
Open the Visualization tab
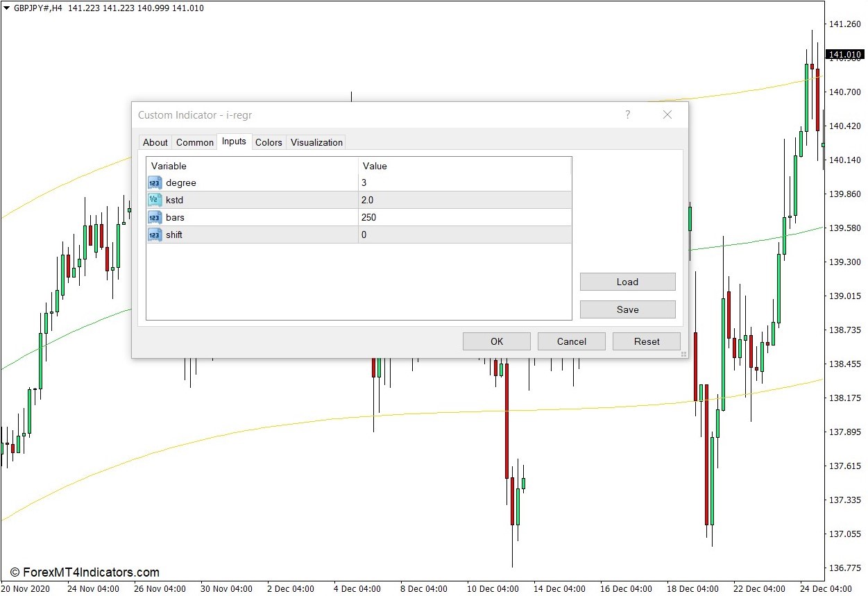pos(316,142)
